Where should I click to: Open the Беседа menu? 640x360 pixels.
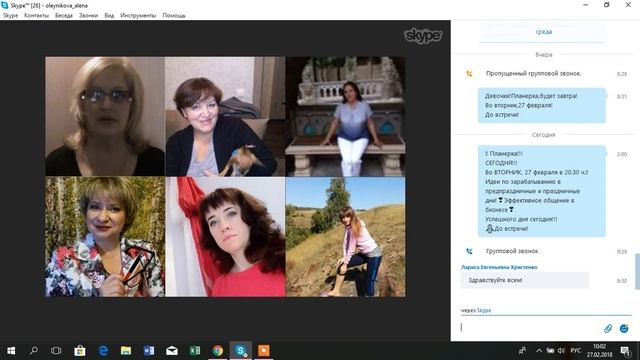click(x=64, y=16)
